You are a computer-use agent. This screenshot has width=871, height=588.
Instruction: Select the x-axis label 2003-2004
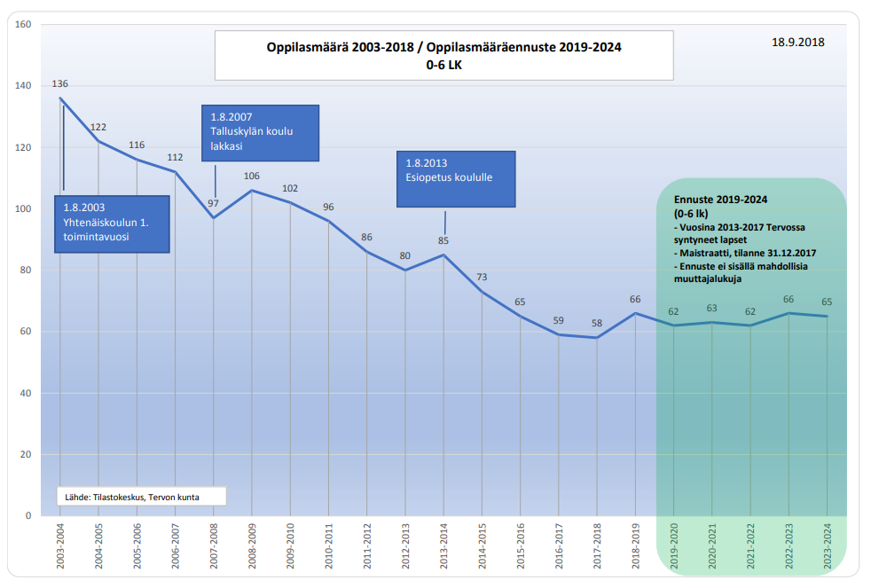click(60, 545)
